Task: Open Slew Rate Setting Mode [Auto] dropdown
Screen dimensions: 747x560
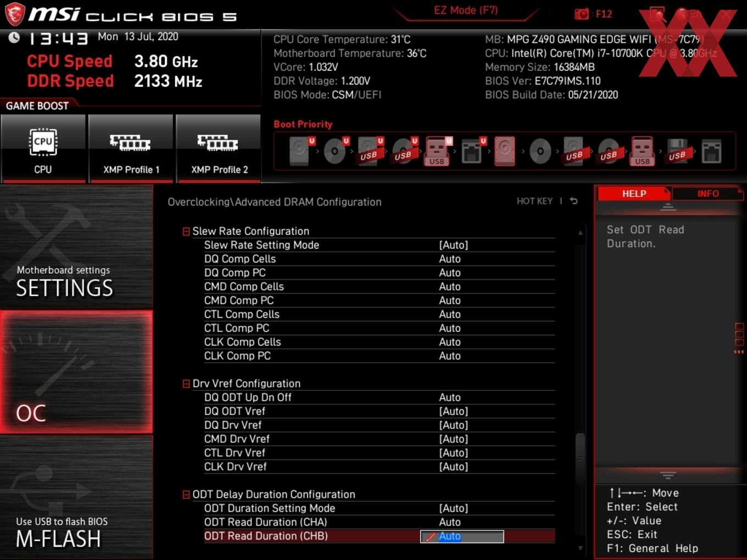Action: coord(453,245)
